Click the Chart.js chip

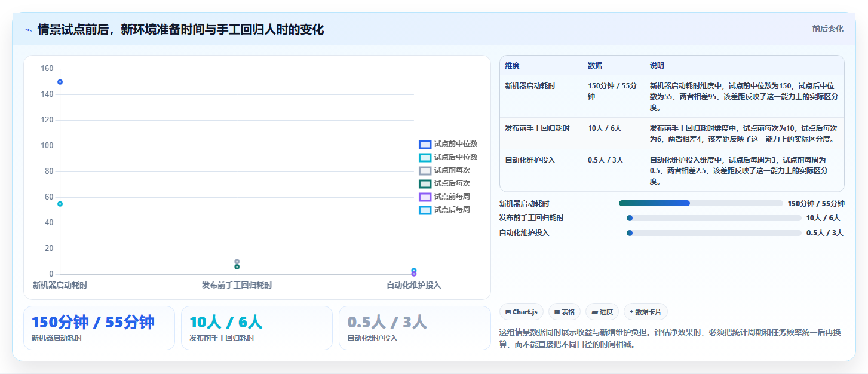tap(521, 312)
